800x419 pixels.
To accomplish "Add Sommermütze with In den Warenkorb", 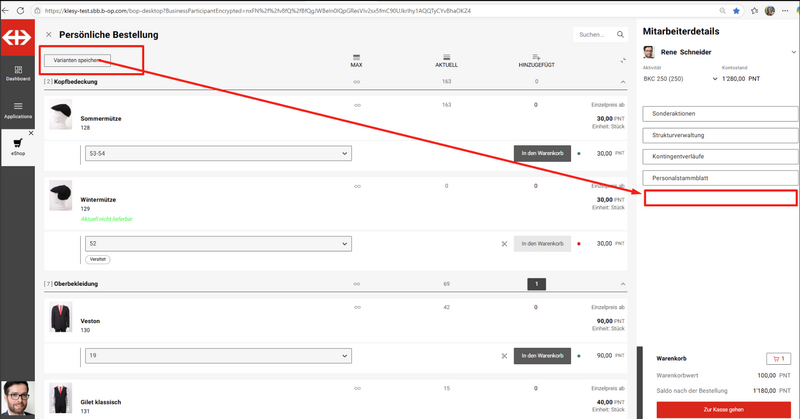I will point(541,153).
